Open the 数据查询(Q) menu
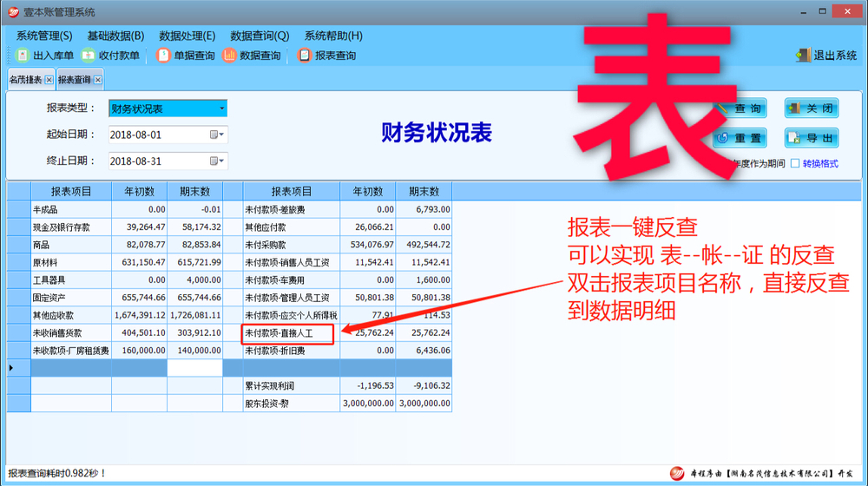Screen dimensions: 868x486 pos(260,36)
